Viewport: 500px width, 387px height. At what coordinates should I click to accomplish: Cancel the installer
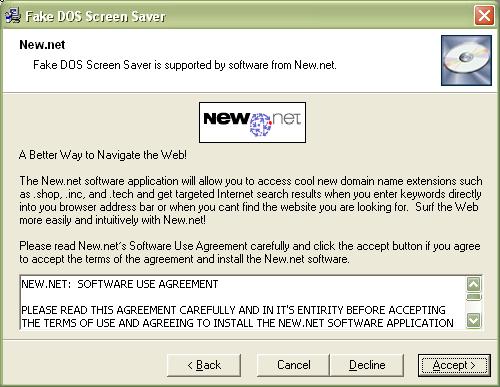click(x=293, y=365)
